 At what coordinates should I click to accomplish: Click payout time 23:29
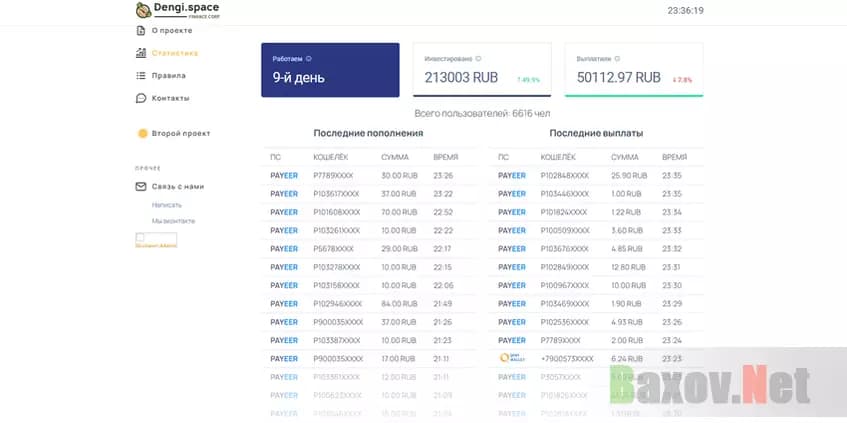(673, 304)
